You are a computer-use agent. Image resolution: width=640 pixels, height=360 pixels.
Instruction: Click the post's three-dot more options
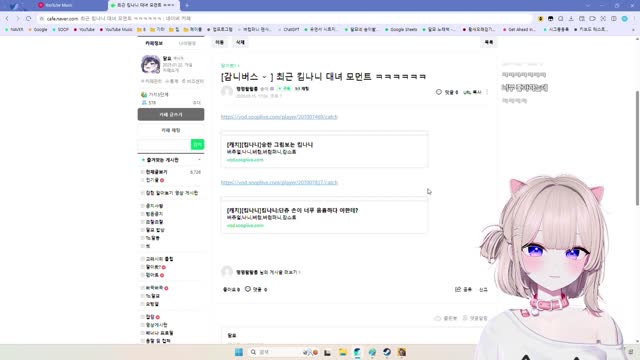click(x=487, y=92)
